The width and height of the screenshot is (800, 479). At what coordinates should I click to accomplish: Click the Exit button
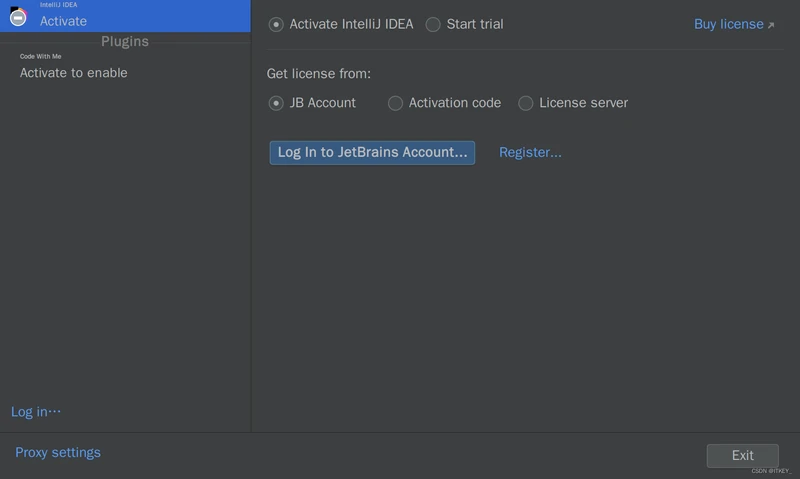pyautogui.click(x=742, y=455)
